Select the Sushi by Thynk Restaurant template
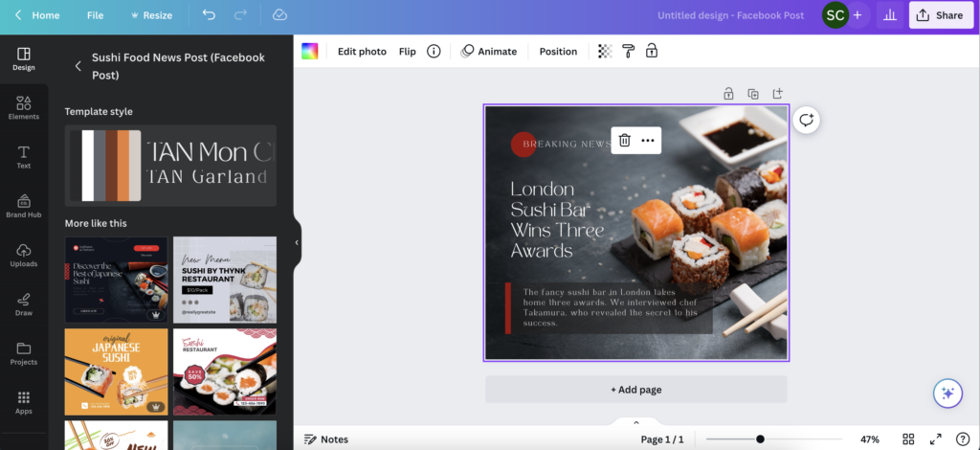The image size is (980, 450). (x=224, y=280)
